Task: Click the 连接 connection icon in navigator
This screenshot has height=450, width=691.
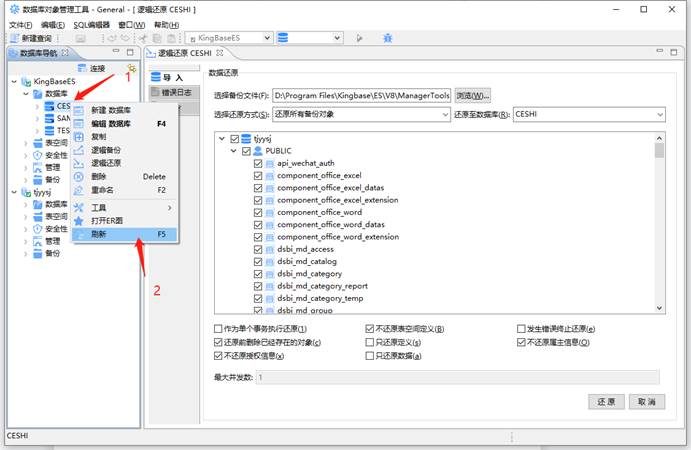Action: [x=82, y=68]
